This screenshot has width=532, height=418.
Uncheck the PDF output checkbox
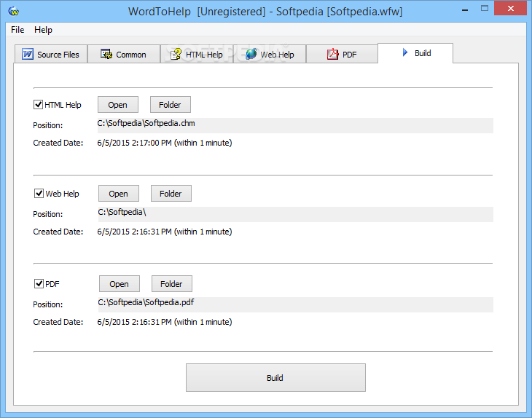coord(39,283)
